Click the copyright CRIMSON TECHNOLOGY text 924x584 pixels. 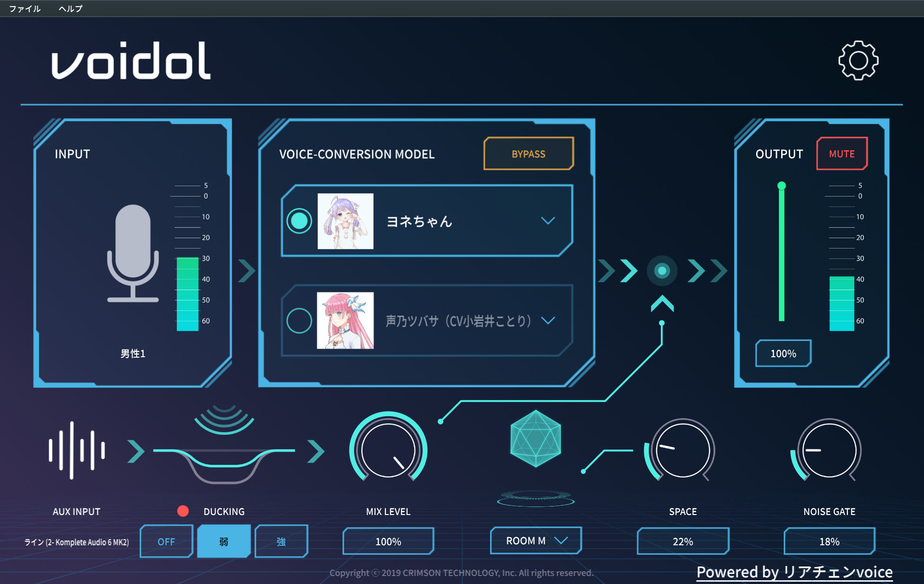pos(462,573)
